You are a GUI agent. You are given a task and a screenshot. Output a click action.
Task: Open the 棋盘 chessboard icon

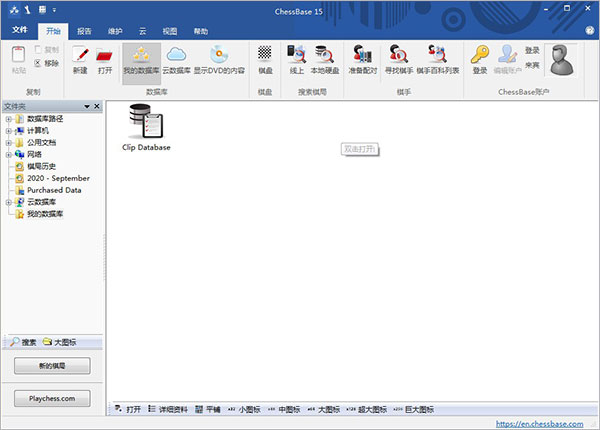[x=265, y=57]
